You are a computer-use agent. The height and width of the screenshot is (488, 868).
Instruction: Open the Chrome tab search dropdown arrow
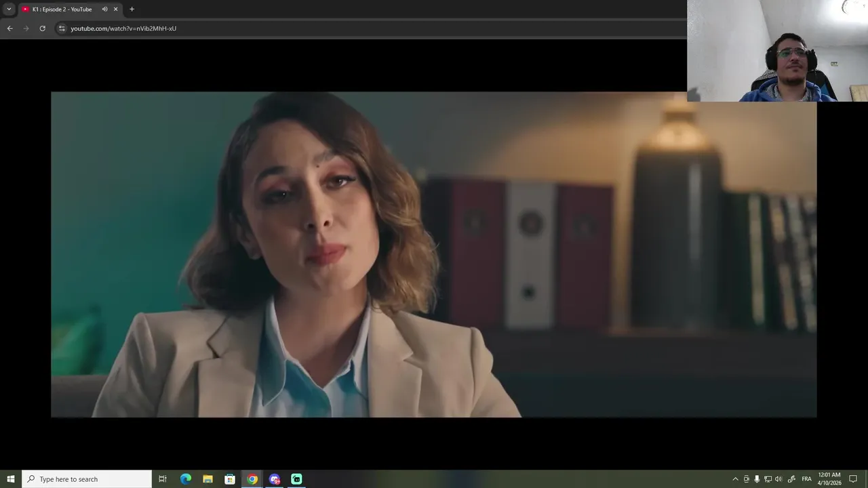(x=9, y=9)
